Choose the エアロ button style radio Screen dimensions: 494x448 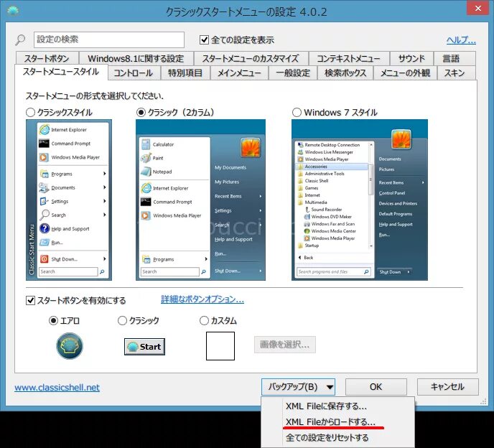53,321
